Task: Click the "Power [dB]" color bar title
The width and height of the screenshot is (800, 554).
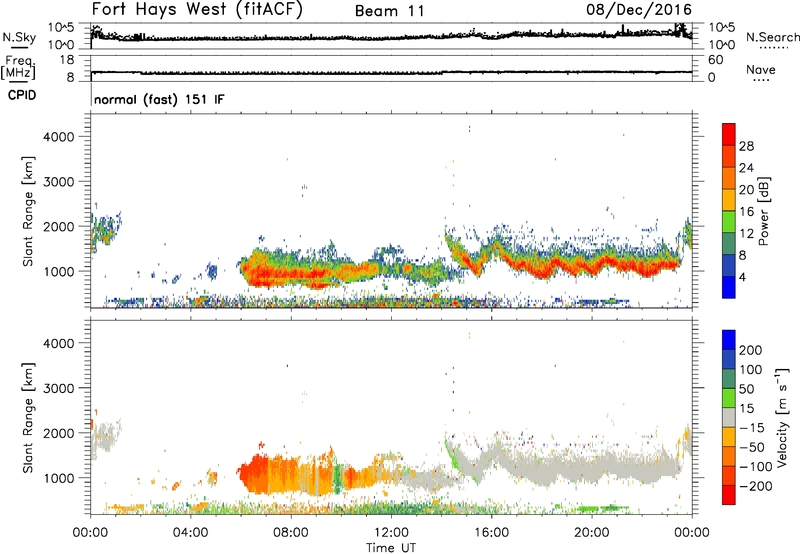Action: pyautogui.click(x=763, y=211)
